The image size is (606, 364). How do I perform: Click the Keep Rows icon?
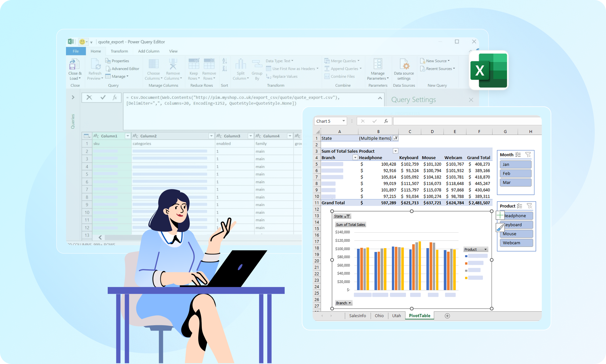pyautogui.click(x=194, y=64)
